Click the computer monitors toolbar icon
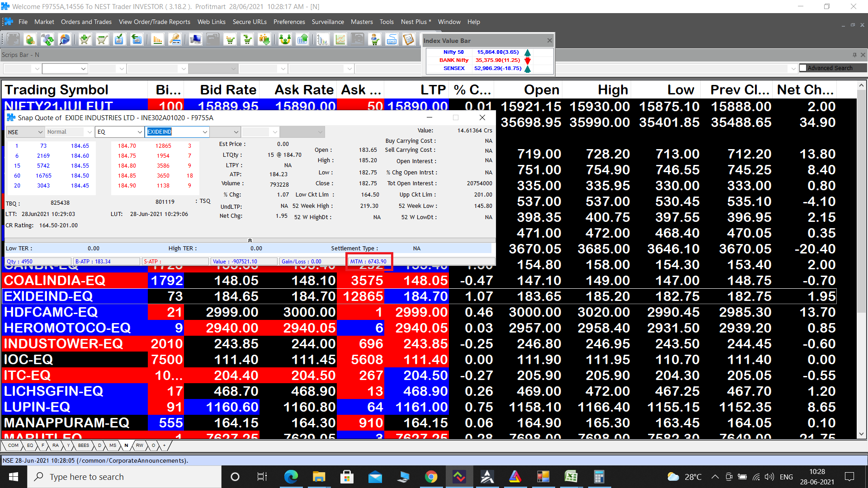The image size is (868, 488). 195,40
